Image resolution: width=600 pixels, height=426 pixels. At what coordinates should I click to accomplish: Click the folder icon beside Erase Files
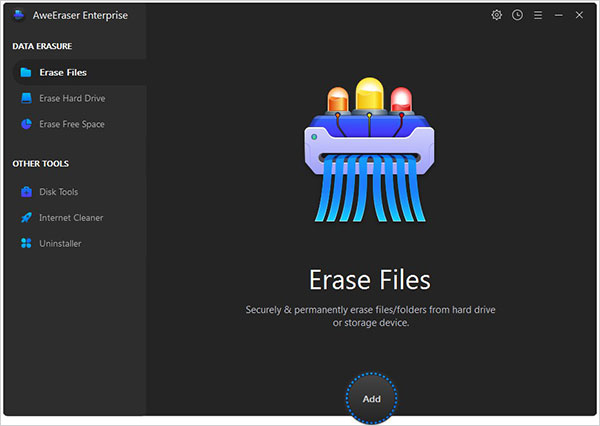tap(26, 72)
